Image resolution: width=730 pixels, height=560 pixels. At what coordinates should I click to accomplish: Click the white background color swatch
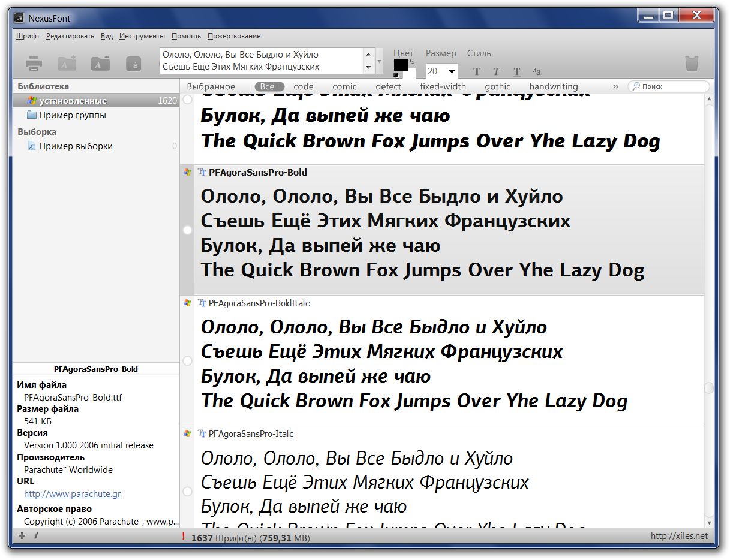pos(410,74)
